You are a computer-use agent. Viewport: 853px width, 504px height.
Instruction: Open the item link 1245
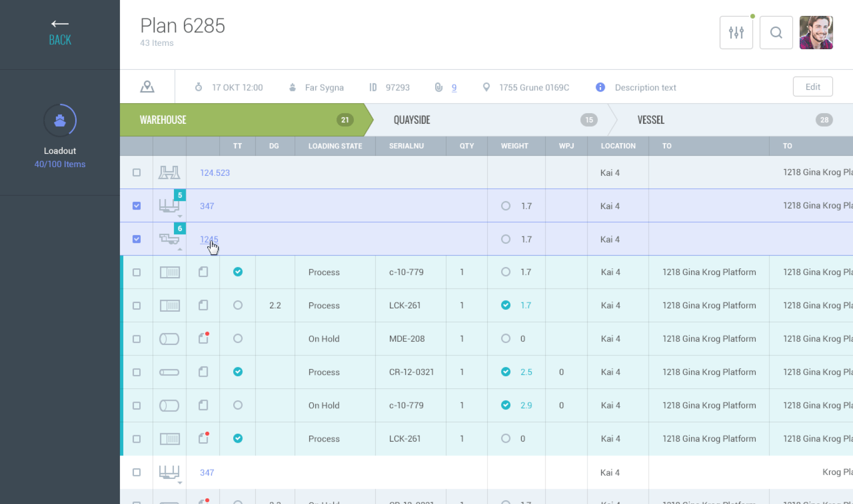209,239
